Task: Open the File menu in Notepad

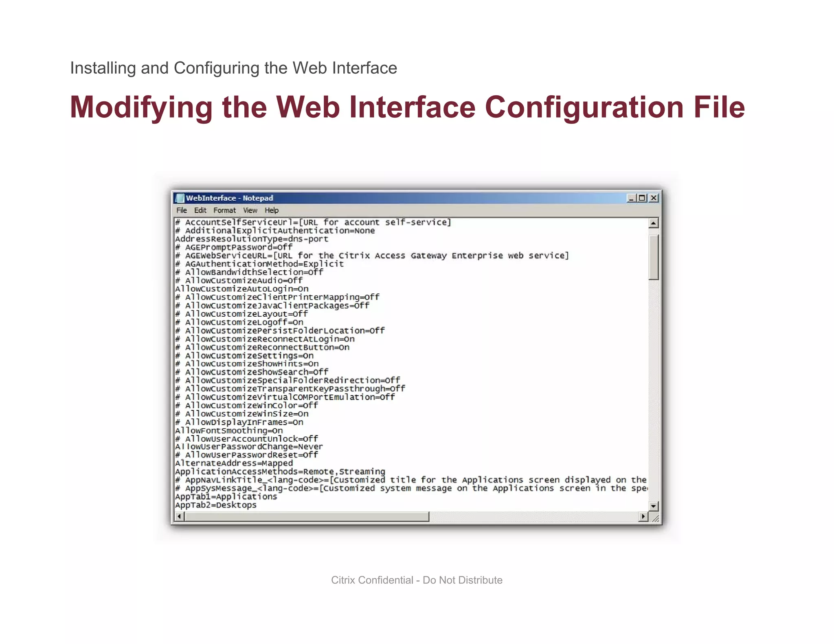Action: 182,210
